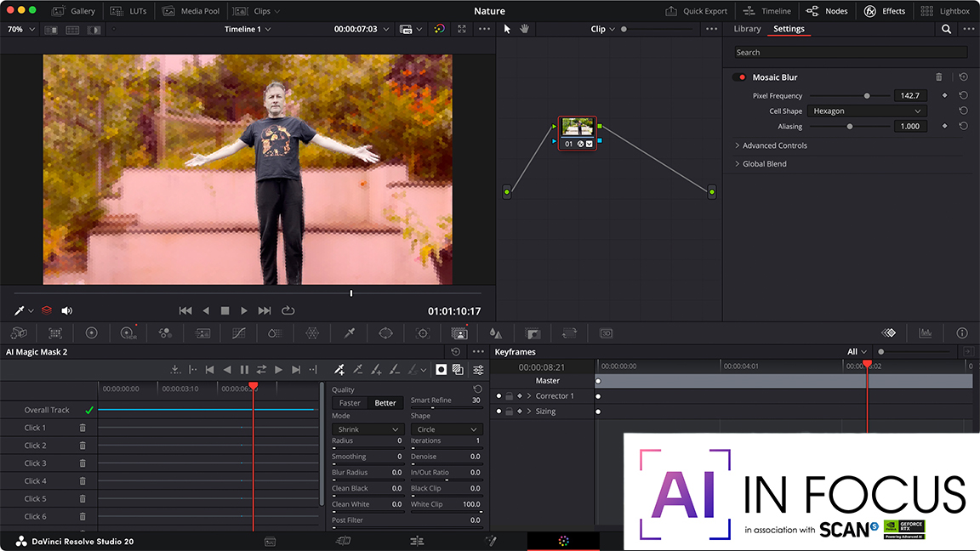Viewport: 980px width, 551px height.
Task: Open the Blur palette
Action: [496, 333]
